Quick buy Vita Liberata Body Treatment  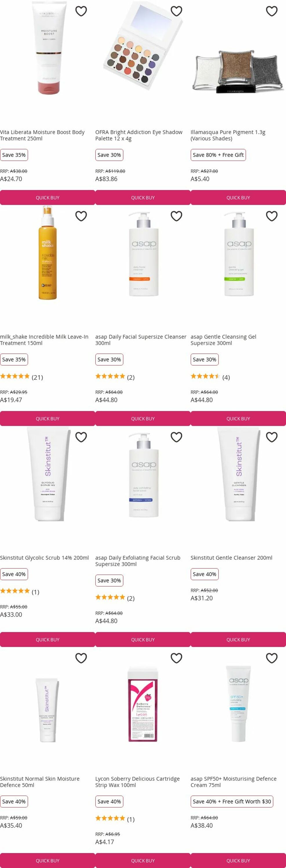coord(48,197)
